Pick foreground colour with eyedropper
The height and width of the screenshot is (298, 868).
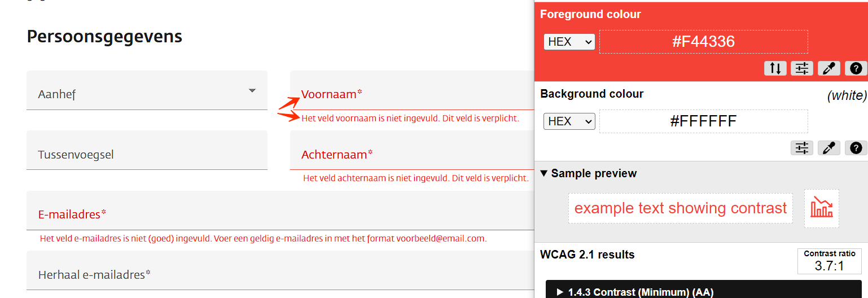click(828, 68)
